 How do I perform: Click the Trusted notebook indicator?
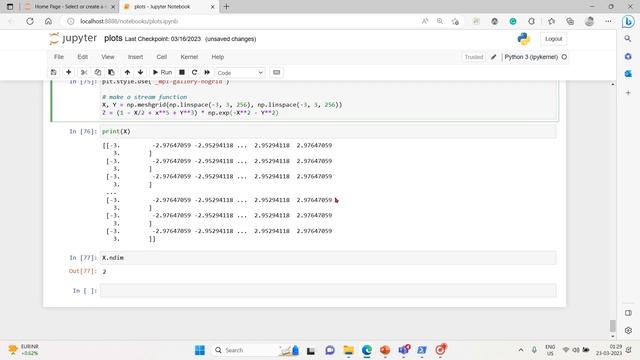coord(473,57)
